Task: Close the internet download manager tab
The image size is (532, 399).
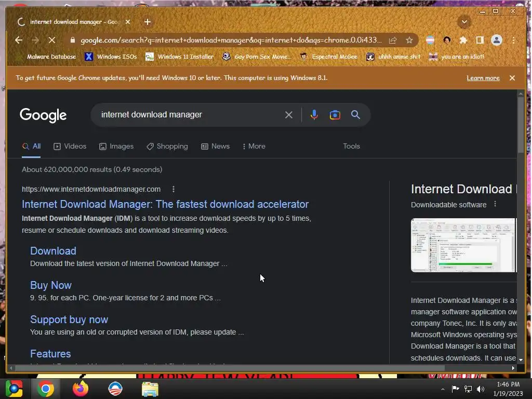Action: pos(128,22)
